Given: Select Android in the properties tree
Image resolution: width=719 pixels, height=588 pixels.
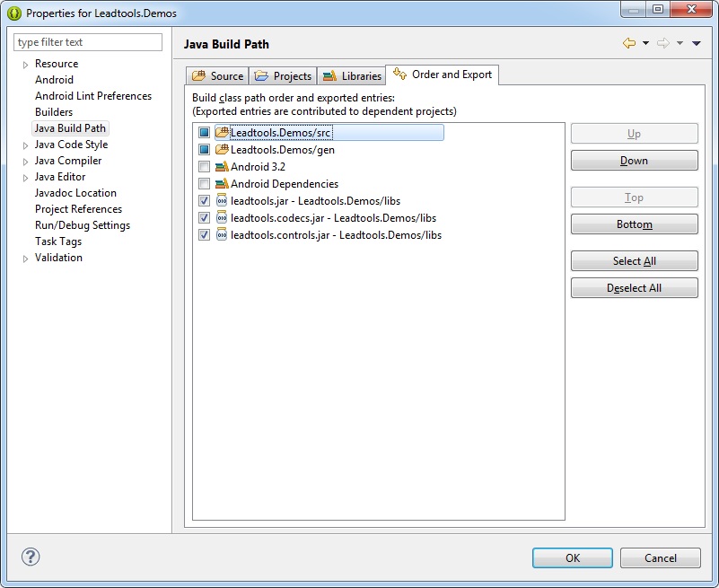Looking at the screenshot, I should tap(54, 80).
